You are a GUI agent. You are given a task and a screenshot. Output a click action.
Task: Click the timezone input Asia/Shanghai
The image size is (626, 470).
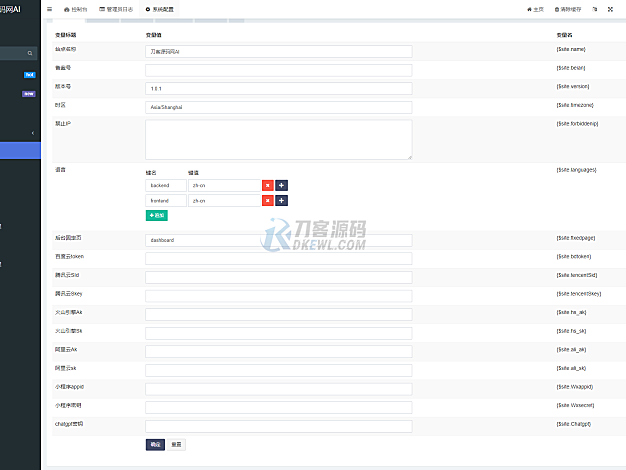pos(279,107)
